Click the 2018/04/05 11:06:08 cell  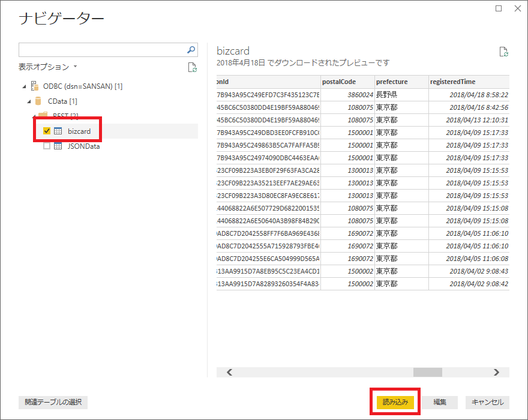(x=469, y=259)
